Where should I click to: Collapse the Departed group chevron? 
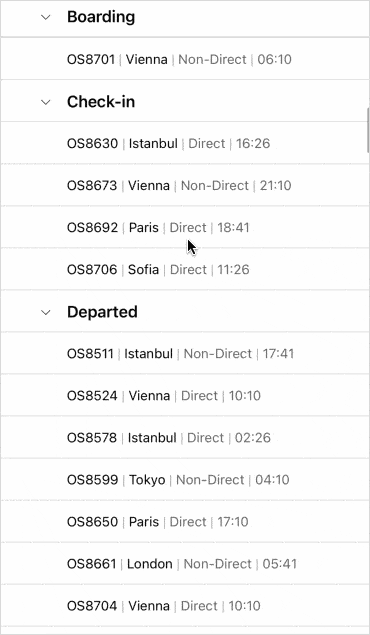46,312
